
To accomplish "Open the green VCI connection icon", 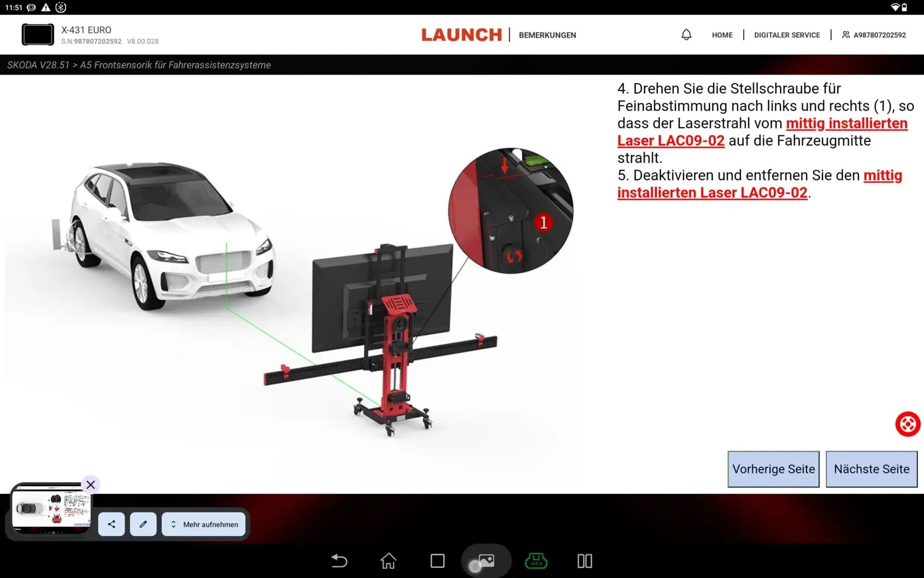I will coord(536,561).
